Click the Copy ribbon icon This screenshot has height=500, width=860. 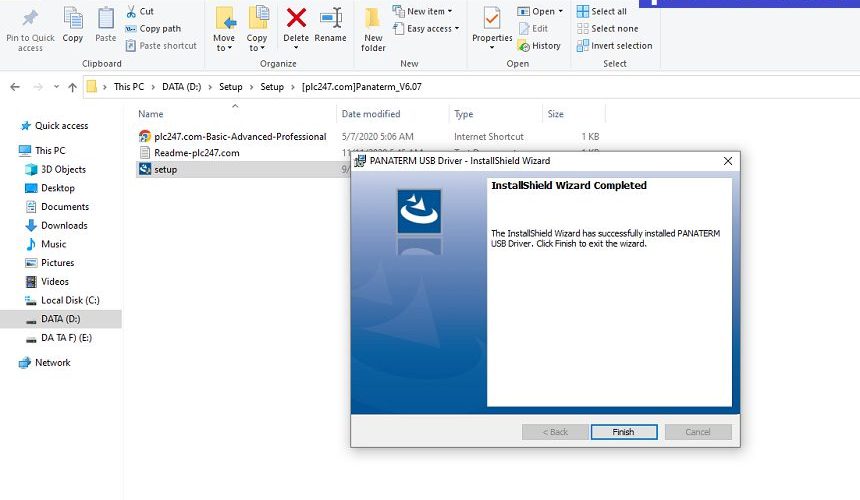click(72, 18)
